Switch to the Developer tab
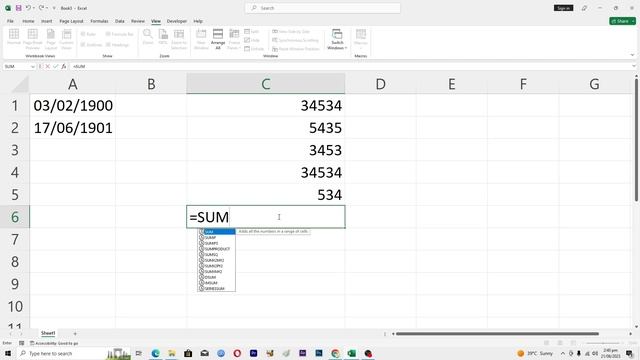This screenshot has width=640, height=360. coord(177,21)
